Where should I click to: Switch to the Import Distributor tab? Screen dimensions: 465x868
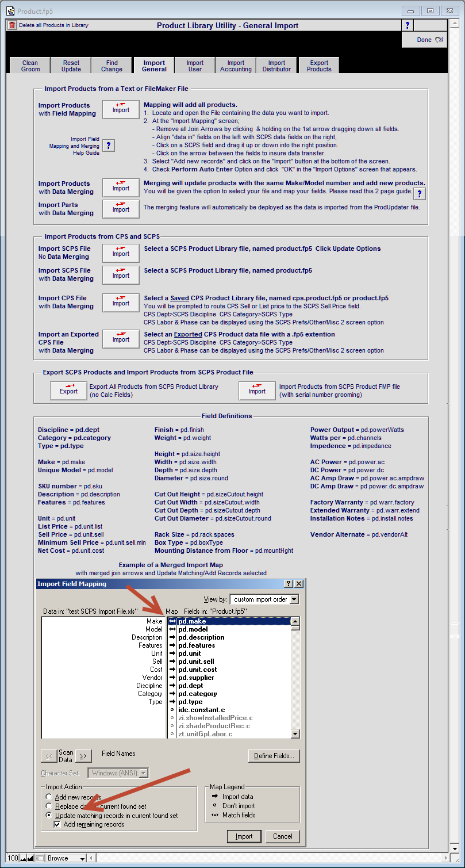[276, 66]
